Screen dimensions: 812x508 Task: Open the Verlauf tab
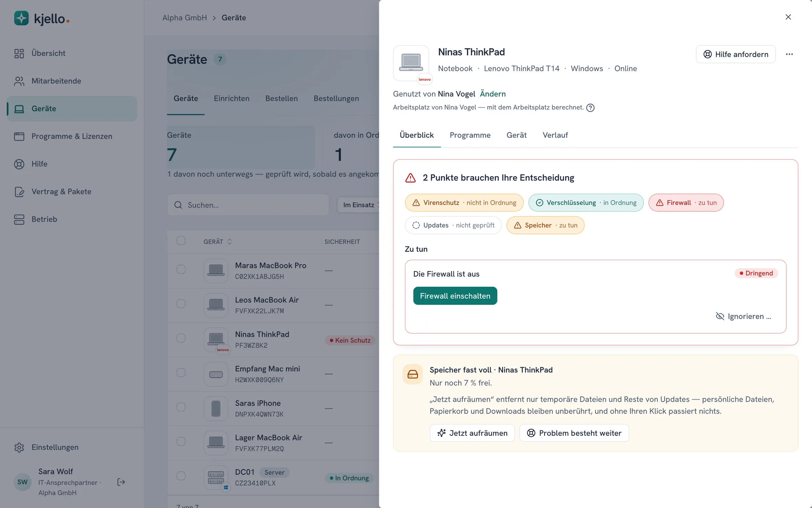point(555,135)
